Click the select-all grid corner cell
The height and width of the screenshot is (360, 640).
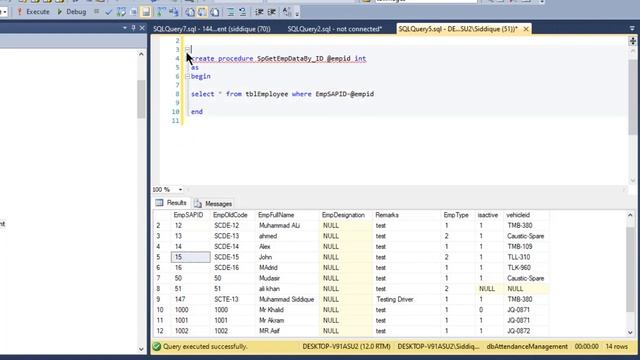[x=162, y=215]
